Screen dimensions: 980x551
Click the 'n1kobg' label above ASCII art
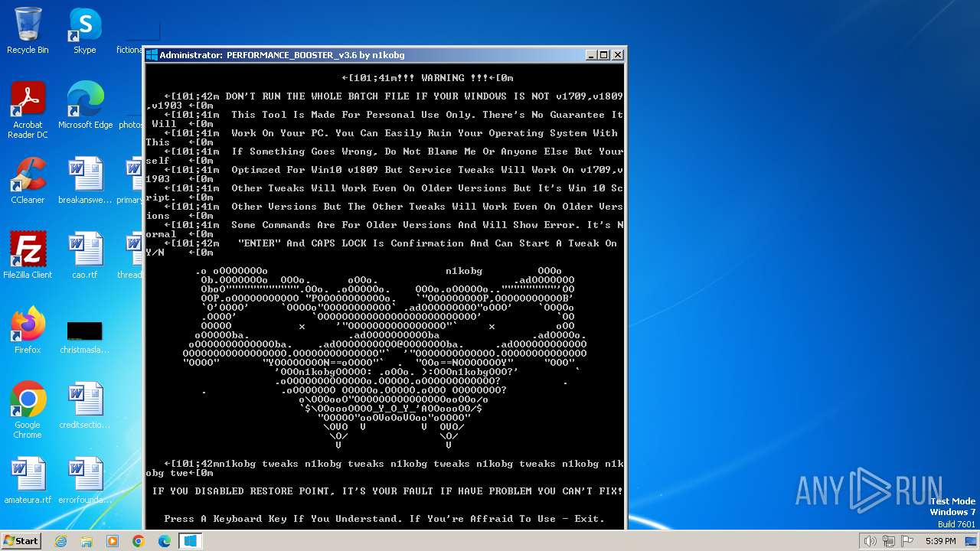tap(464, 271)
